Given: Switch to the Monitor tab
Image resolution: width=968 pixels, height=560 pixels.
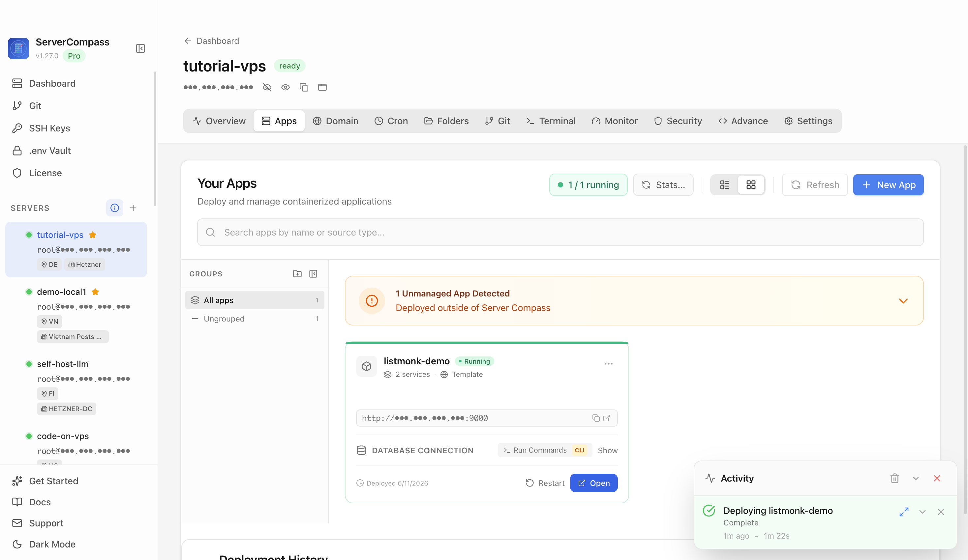Looking at the screenshot, I should 614,121.
